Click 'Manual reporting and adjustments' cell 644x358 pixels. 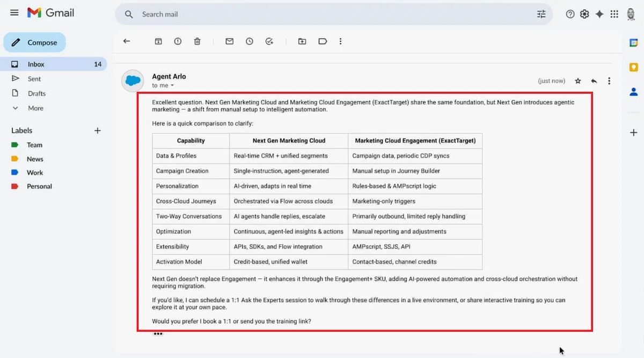[x=415, y=231]
